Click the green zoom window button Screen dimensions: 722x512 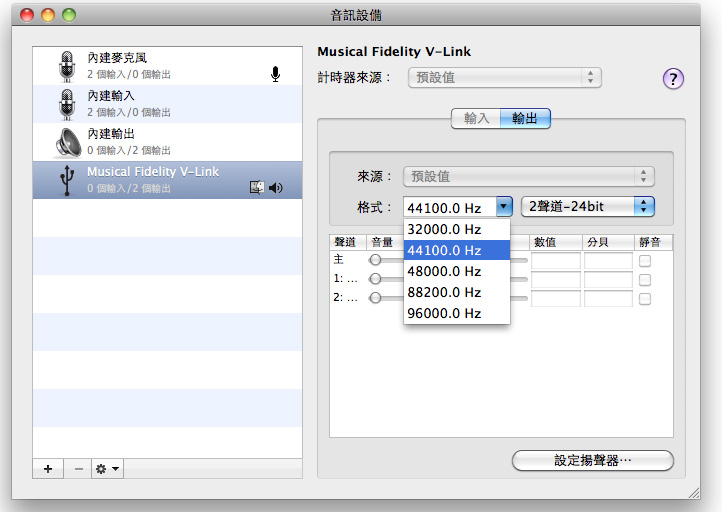tap(69, 15)
